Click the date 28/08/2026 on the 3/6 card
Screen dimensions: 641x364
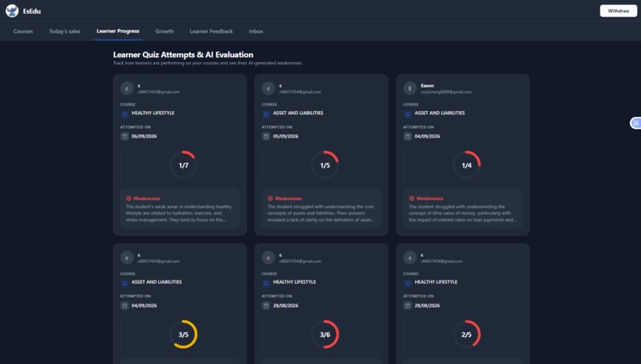tap(286, 305)
